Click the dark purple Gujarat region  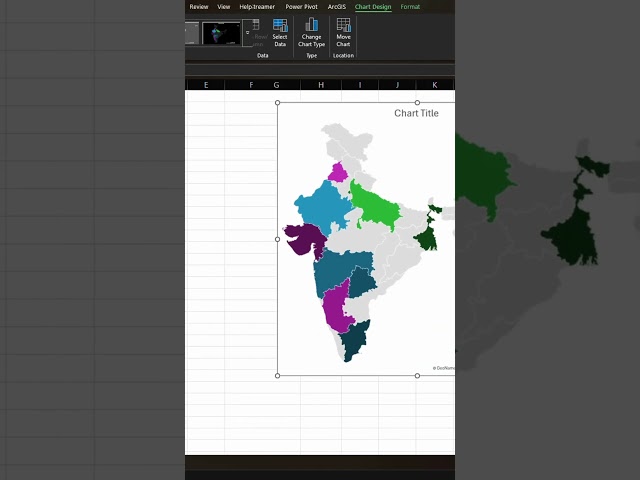304,239
